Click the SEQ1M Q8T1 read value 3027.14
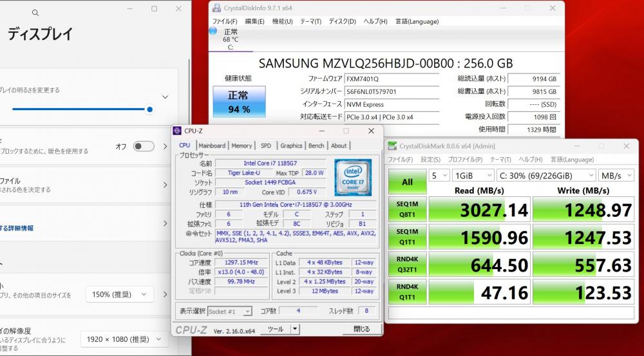644x356 pixels. (479, 210)
